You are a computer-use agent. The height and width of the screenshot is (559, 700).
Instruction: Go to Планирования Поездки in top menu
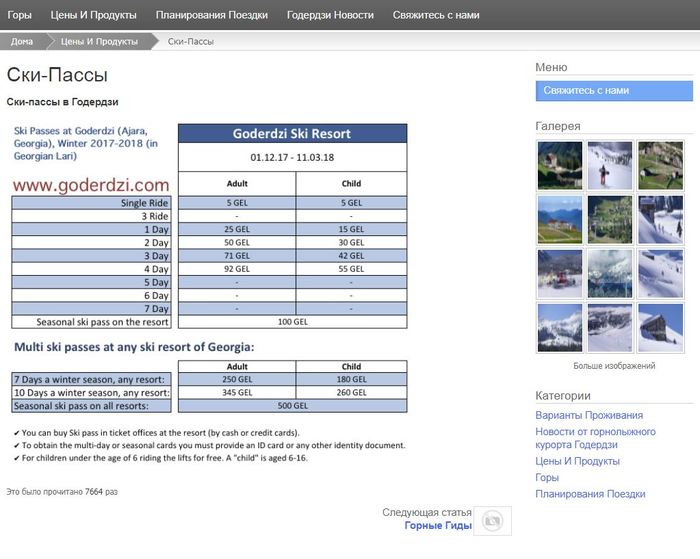pyautogui.click(x=211, y=15)
